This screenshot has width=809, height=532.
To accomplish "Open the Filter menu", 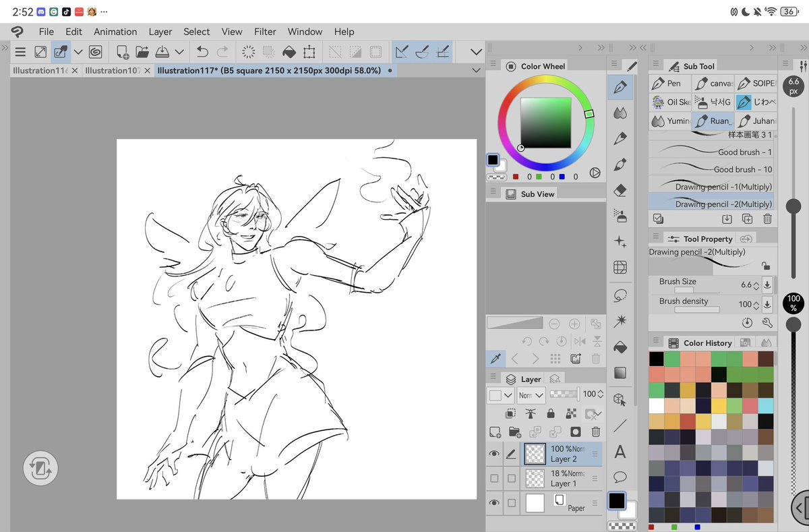I will 265,32.
